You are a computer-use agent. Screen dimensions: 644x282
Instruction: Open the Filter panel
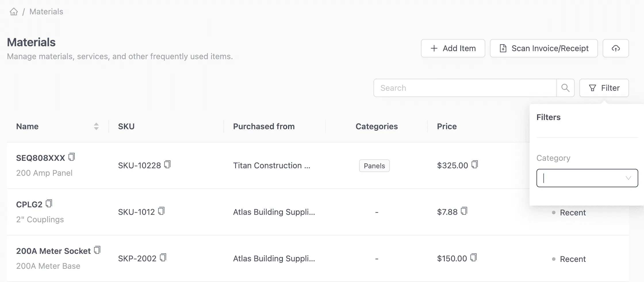[x=604, y=88]
